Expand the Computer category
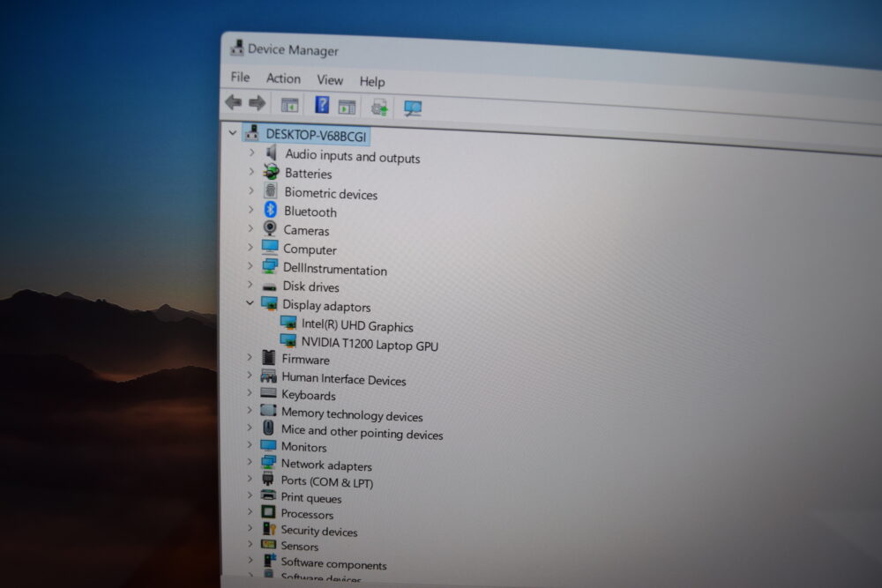The height and width of the screenshot is (588, 882). pyautogui.click(x=250, y=247)
